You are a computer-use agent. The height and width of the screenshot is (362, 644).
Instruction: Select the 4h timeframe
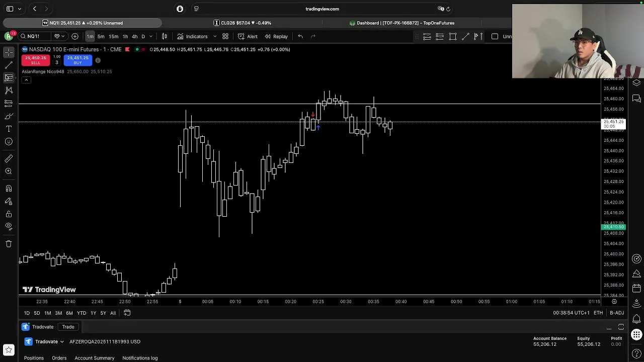coord(135,36)
